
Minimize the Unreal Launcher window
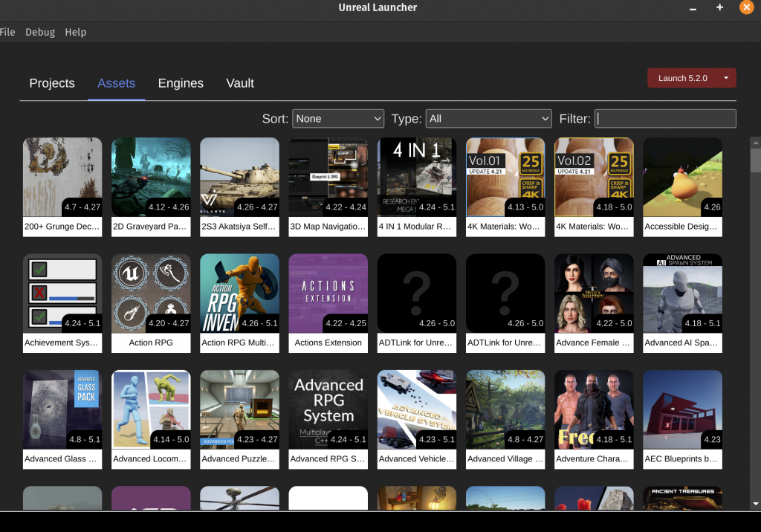click(693, 8)
